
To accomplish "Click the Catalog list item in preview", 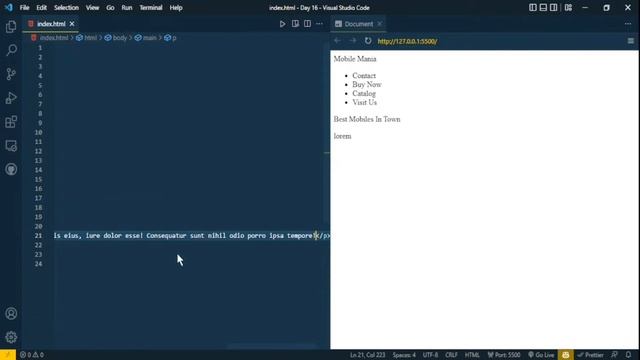I will (x=364, y=94).
